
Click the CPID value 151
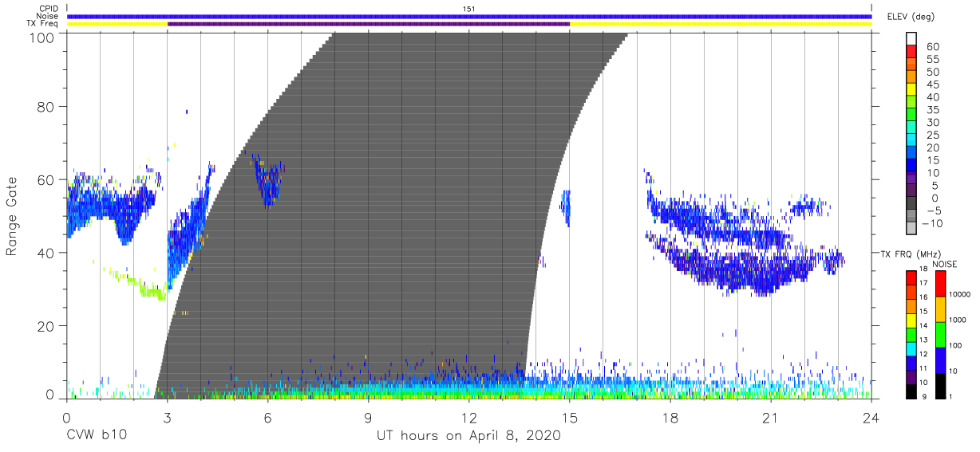(469, 9)
